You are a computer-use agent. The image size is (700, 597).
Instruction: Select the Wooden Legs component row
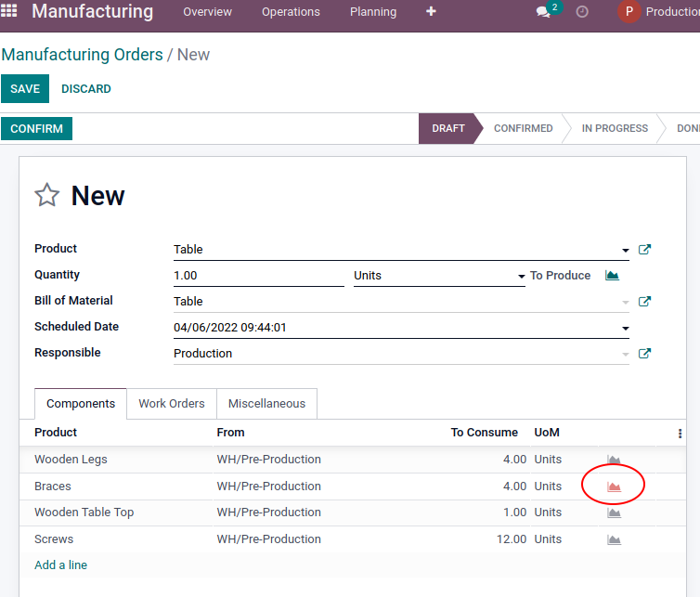tap(353, 460)
